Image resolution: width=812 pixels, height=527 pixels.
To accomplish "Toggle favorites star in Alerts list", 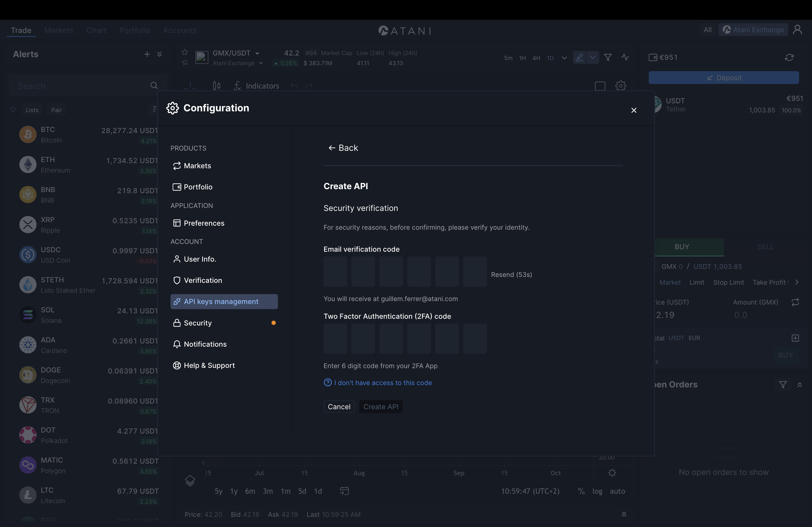I will coord(13,109).
